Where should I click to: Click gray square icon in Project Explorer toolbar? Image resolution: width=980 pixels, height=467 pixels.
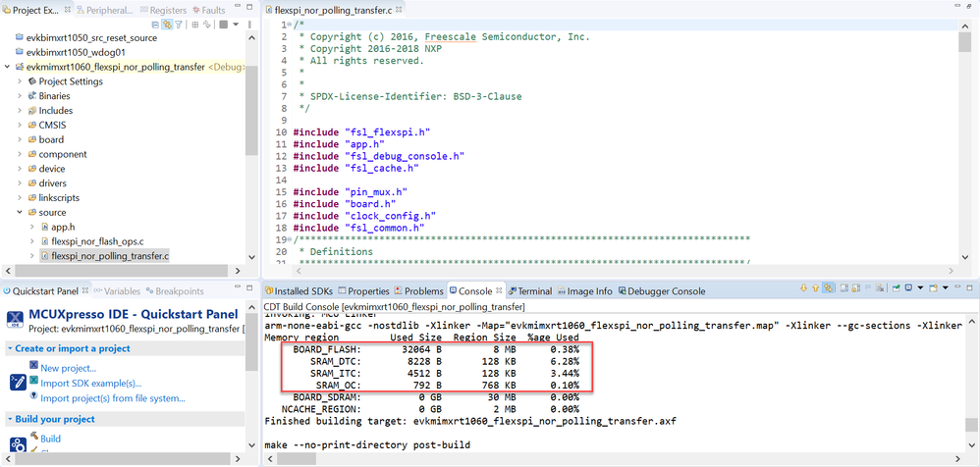tap(223, 25)
